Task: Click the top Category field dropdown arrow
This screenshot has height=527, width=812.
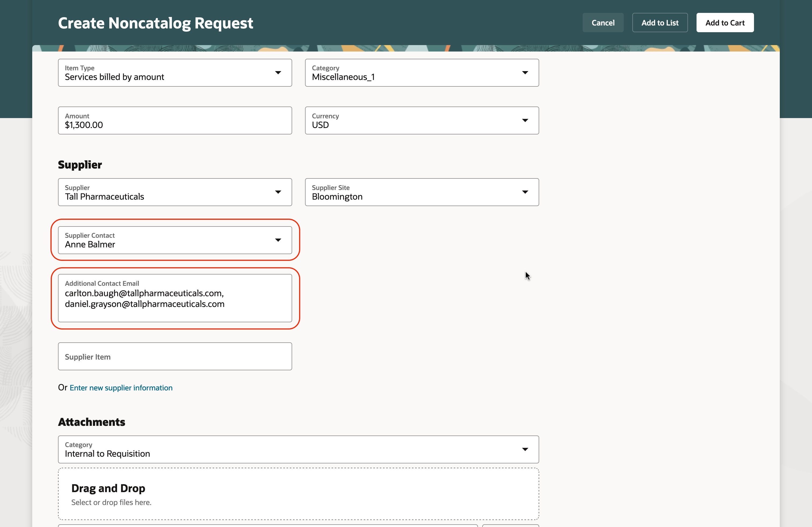Action: (x=525, y=73)
